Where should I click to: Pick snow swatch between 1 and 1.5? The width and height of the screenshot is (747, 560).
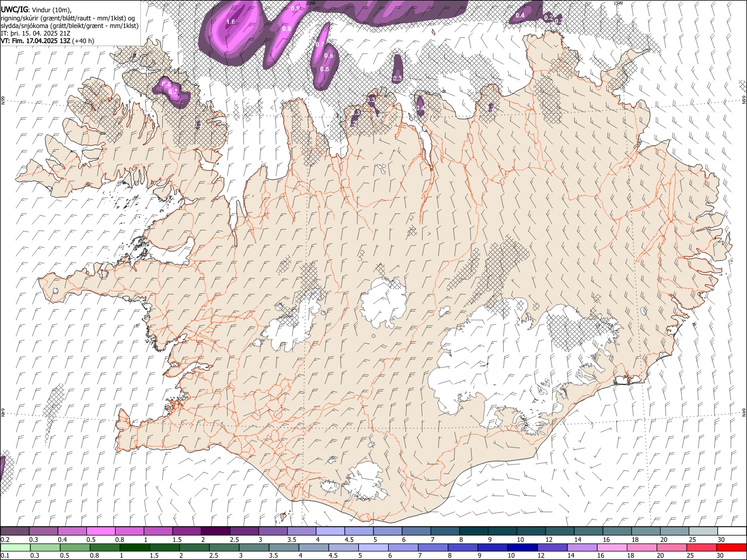(x=158, y=531)
